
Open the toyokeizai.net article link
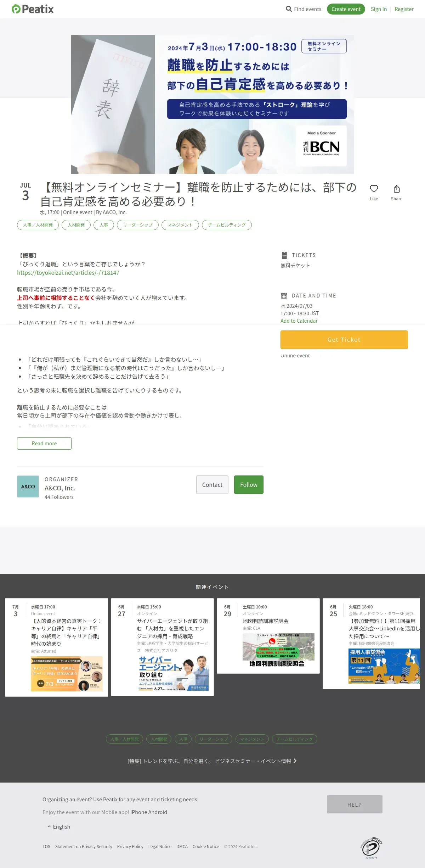(x=68, y=273)
